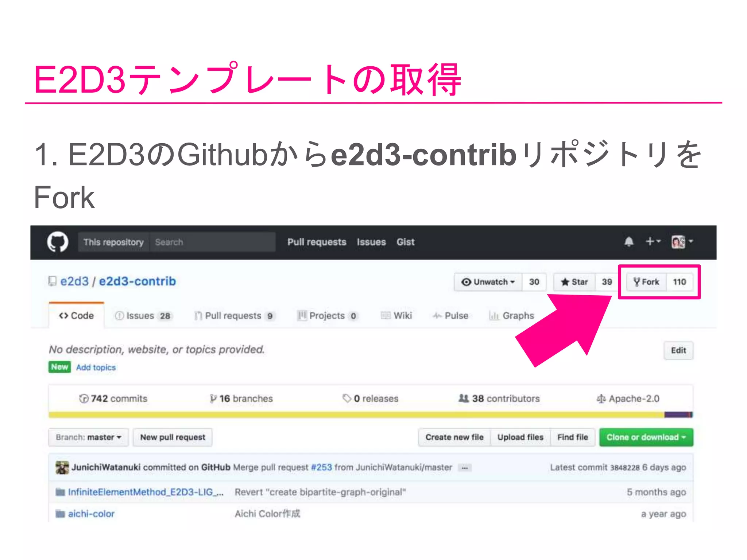Open the plus create-new menu

[653, 241]
